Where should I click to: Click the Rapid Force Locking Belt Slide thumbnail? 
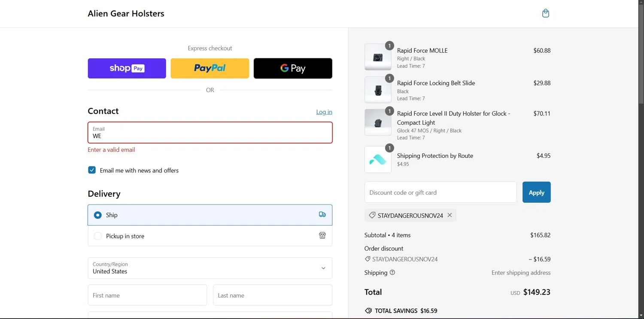(x=378, y=90)
